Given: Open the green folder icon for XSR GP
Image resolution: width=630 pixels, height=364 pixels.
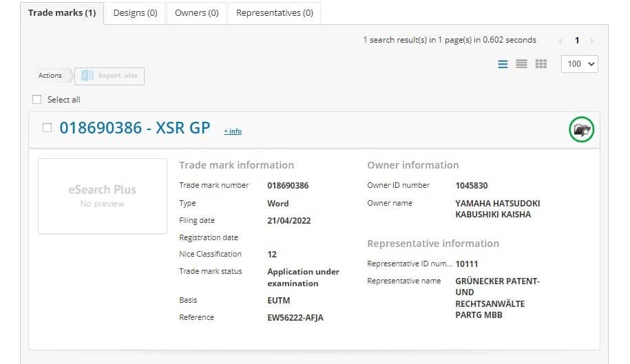Looking at the screenshot, I should (581, 129).
